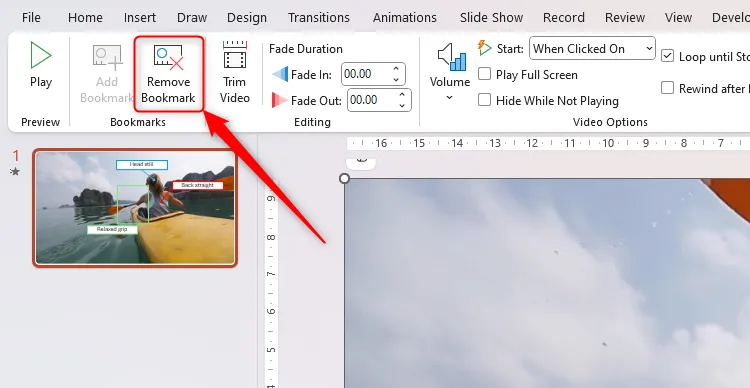
Task: Click Remove Bookmark button
Action: tap(168, 74)
